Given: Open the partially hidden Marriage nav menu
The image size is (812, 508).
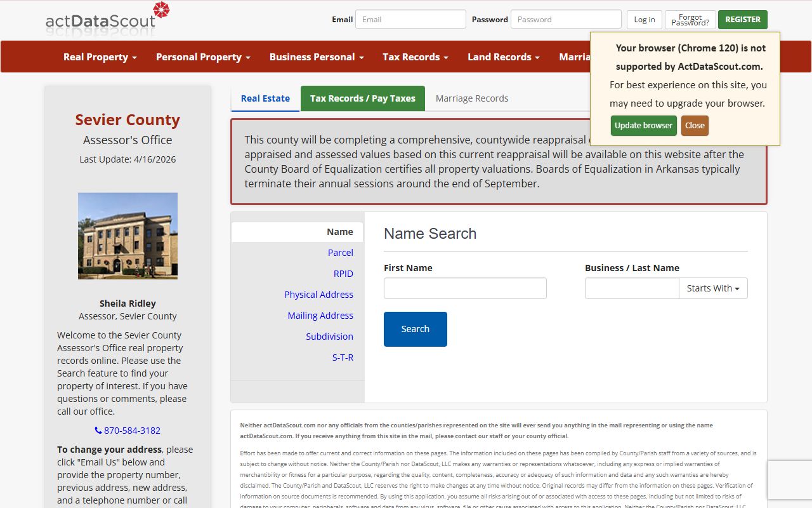Looking at the screenshot, I should (574, 57).
